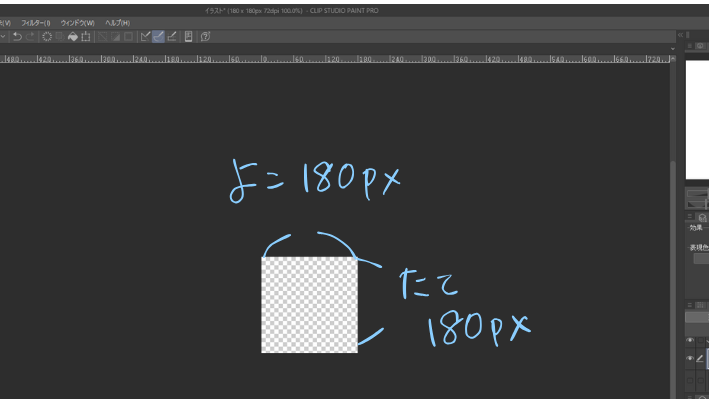
Task: Open the ヘルプ(H) menu
Action: (118, 23)
